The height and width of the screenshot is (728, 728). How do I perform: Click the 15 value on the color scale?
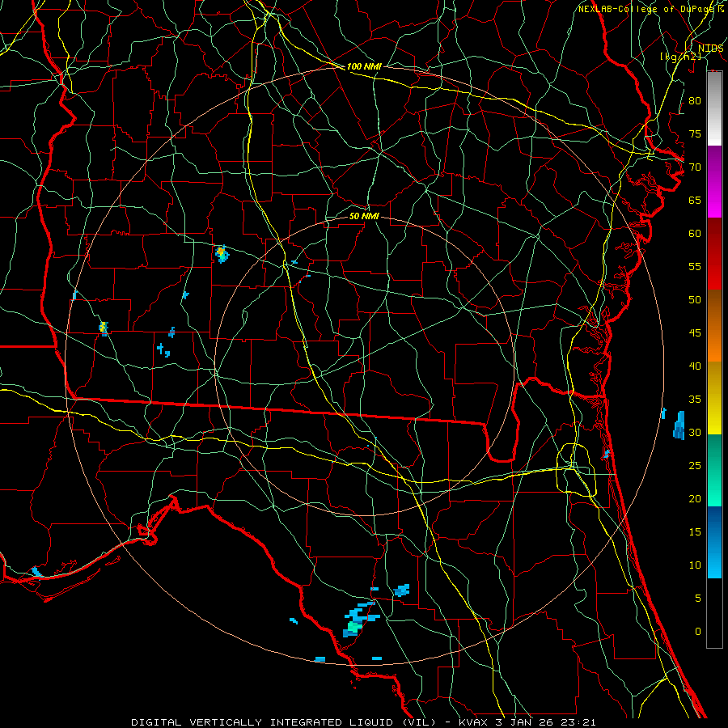pyautogui.click(x=695, y=532)
